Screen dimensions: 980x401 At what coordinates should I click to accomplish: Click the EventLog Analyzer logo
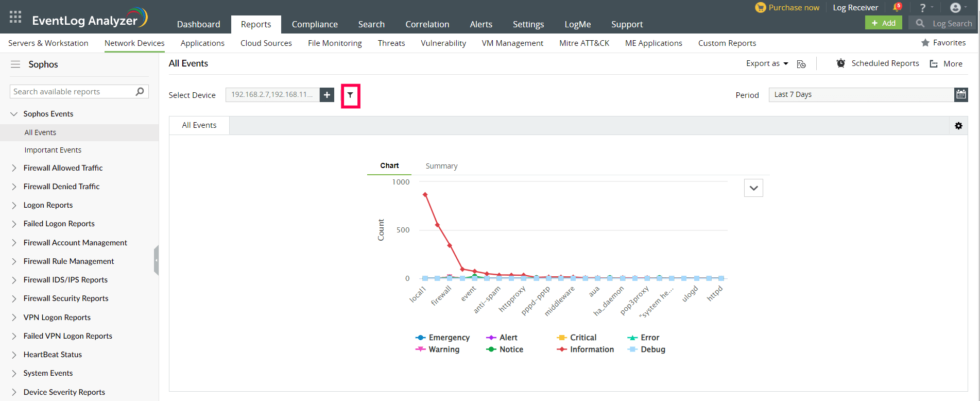pos(90,18)
